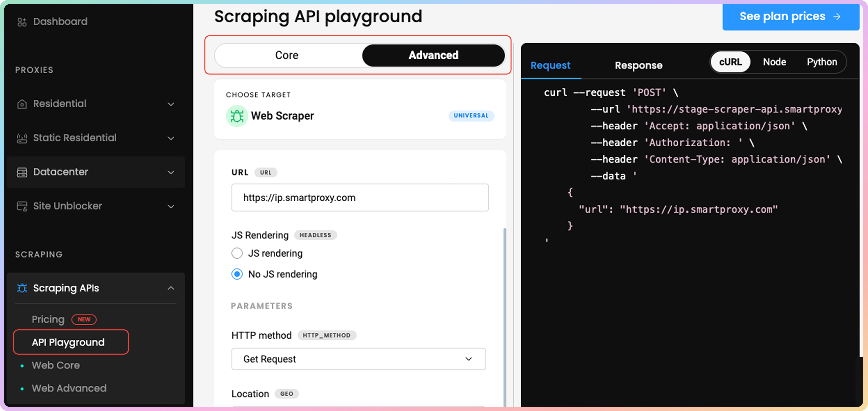Switch playground mode to Core

(x=287, y=55)
